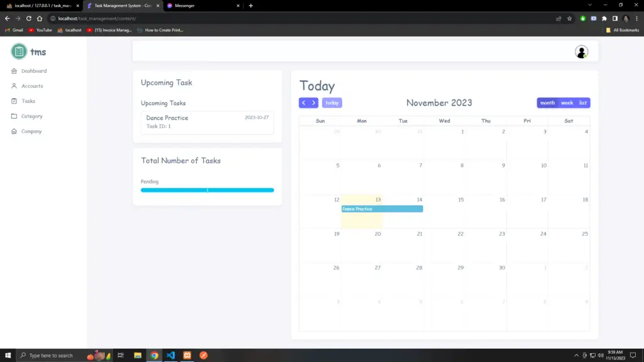The height and width of the screenshot is (362, 644).
Task: Expand All Bookmarks in the bookmarks bar
Action: click(623, 30)
